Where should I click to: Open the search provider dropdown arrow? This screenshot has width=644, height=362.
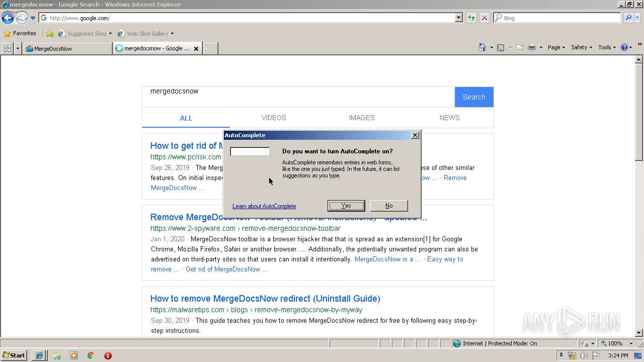click(x=638, y=18)
